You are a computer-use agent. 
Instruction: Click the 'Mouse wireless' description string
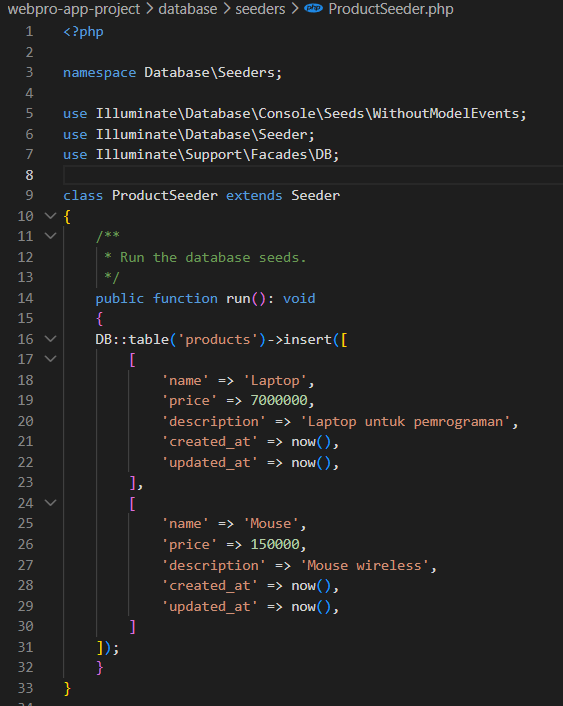tap(364, 566)
